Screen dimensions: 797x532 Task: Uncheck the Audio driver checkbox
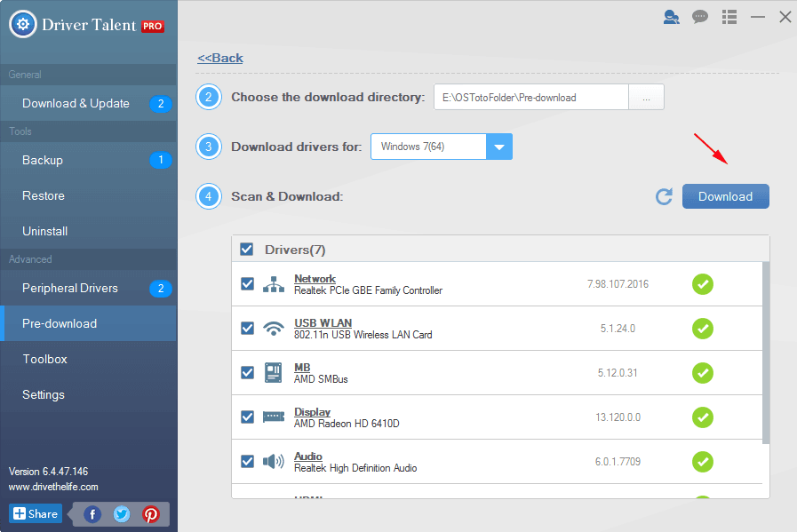coord(247,461)
